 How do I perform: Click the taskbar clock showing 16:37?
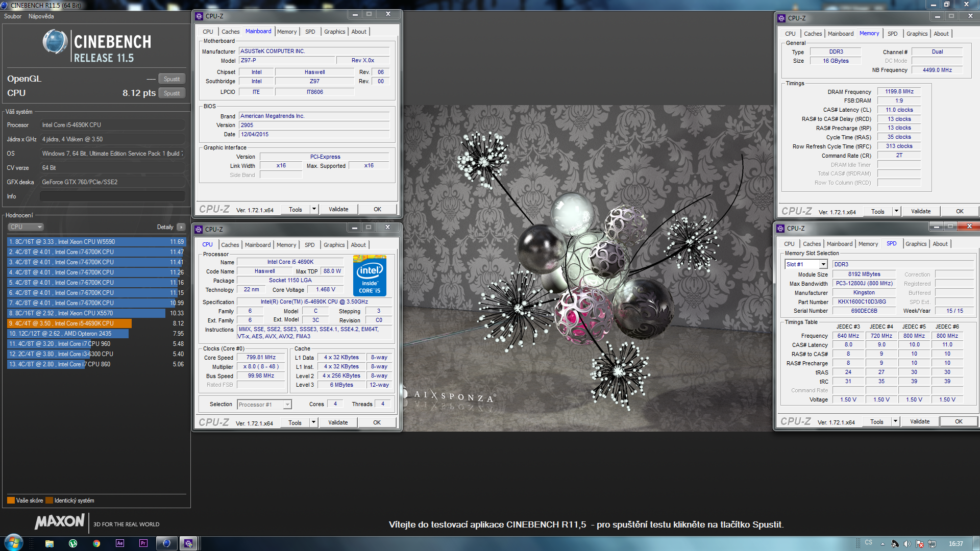pyautogui.click(x=955, y=544)
